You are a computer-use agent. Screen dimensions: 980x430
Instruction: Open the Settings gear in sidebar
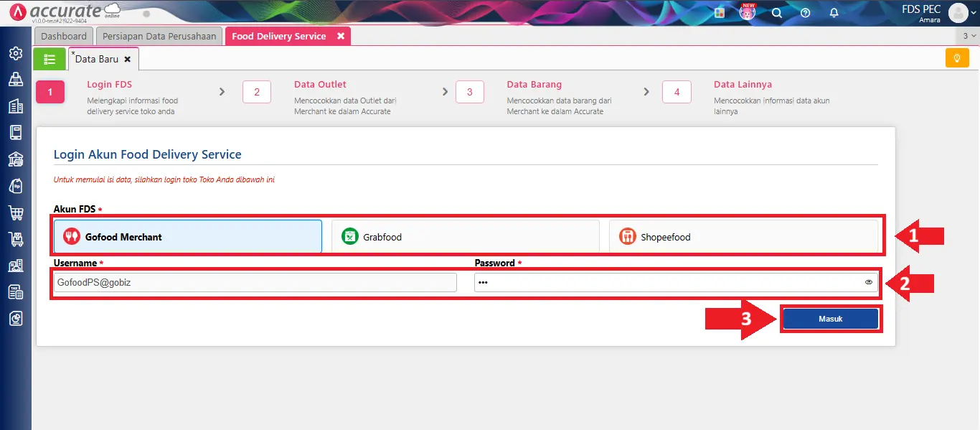click(15, 53)
